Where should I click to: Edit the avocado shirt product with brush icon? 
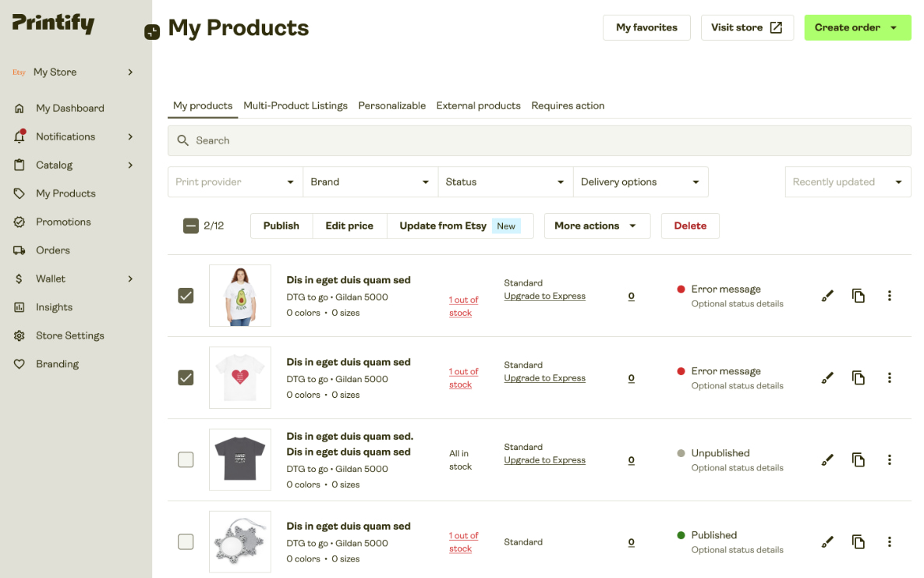pyautogui.click(x=827, y=296)
